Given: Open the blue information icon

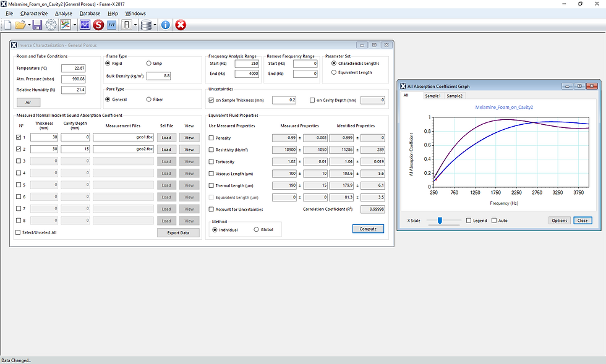Looking at the screenshot, I should click(x=166, y=25).
